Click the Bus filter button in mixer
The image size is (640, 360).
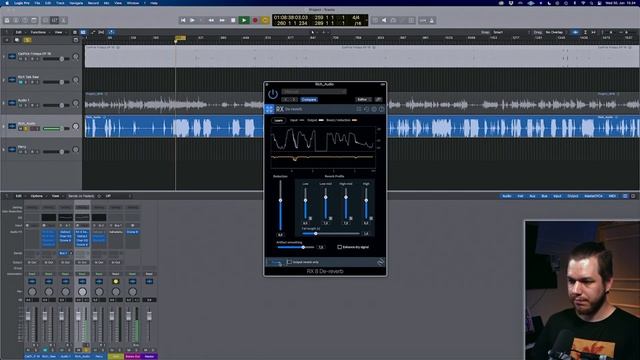coord(544,196)
